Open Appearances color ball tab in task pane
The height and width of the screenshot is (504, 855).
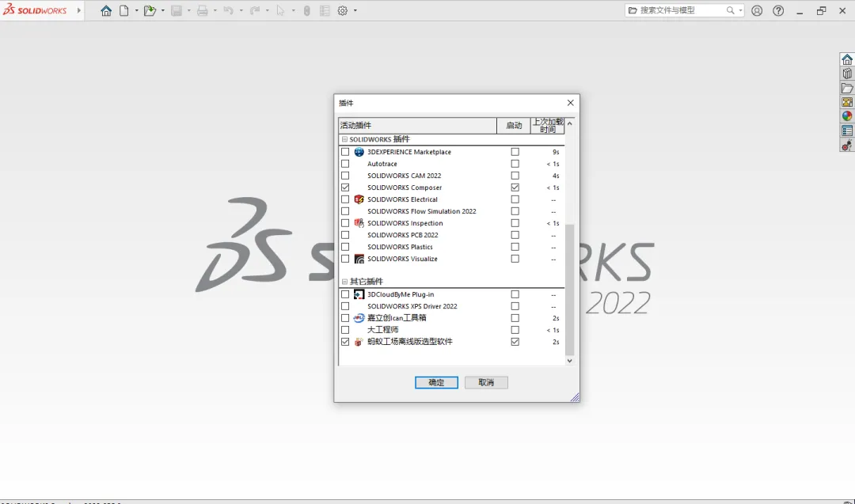coord(847,116)
